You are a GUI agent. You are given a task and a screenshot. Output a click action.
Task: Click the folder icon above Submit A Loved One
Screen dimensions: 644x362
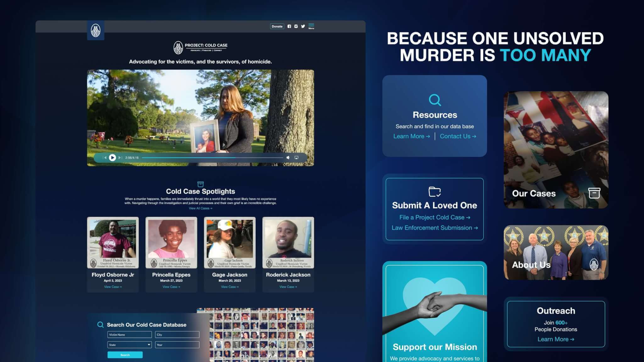tap(435, 192)
